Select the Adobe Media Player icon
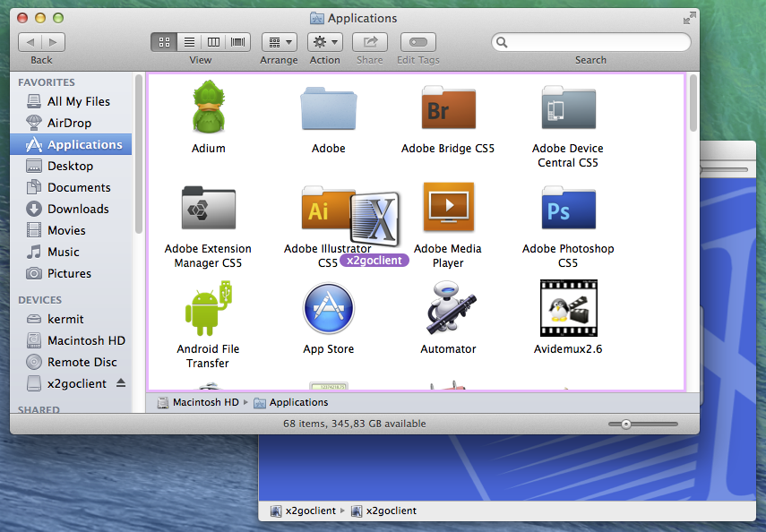Viewport: 766px width, 532px height. (x=447, y=210)
